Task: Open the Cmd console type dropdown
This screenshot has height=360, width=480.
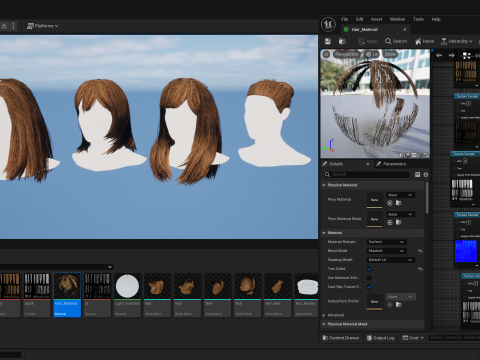Action: (413, 338)
